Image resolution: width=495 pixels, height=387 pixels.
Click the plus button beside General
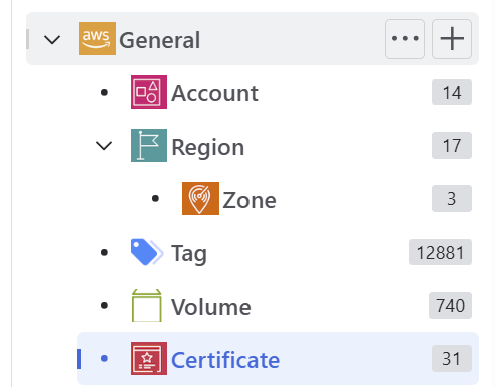tap(452, 39)
